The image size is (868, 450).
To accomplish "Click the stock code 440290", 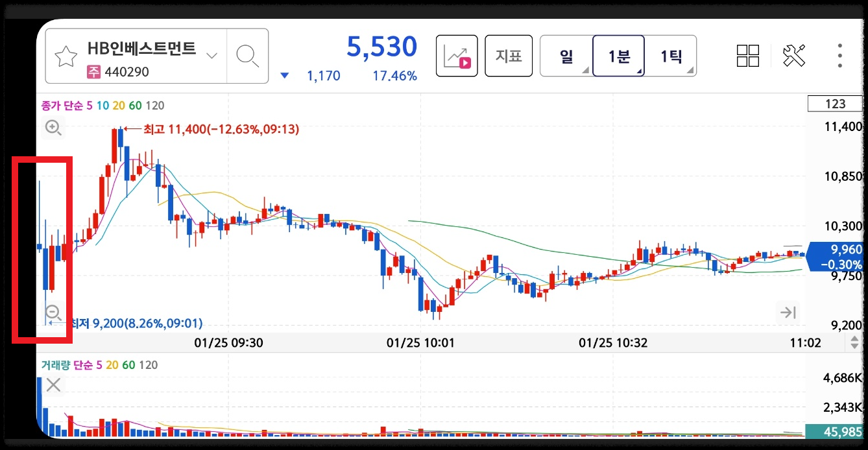I will pos(126,72).
